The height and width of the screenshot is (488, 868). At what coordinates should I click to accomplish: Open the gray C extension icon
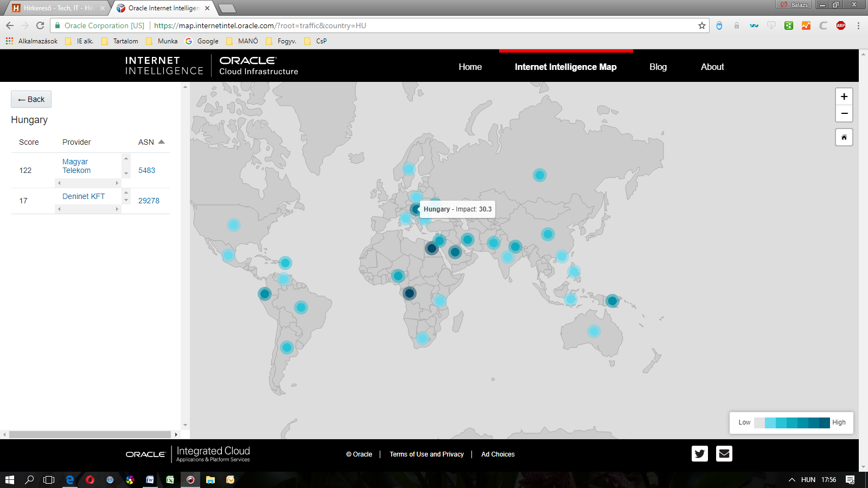[824, 25]
